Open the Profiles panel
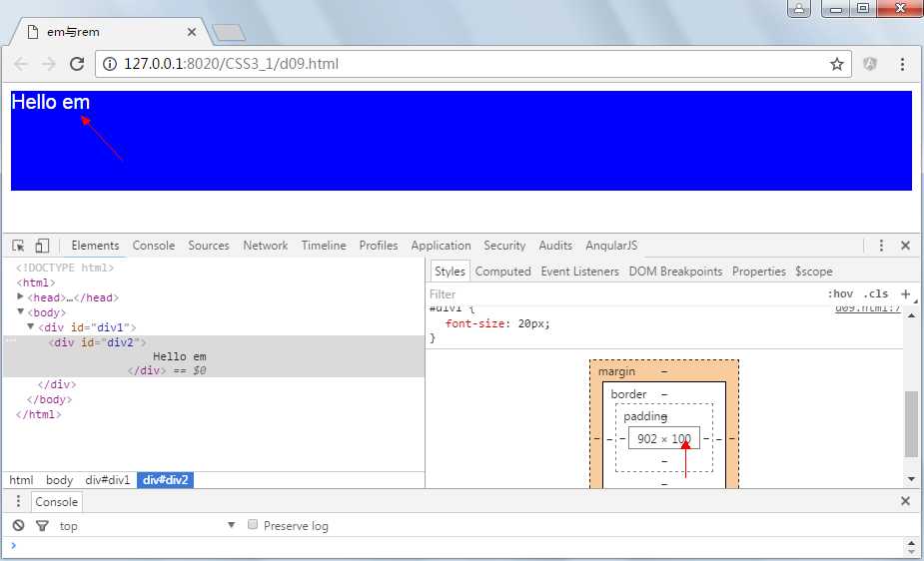The image size is (924, 561). pyautogui.click(x=379, y=246)
